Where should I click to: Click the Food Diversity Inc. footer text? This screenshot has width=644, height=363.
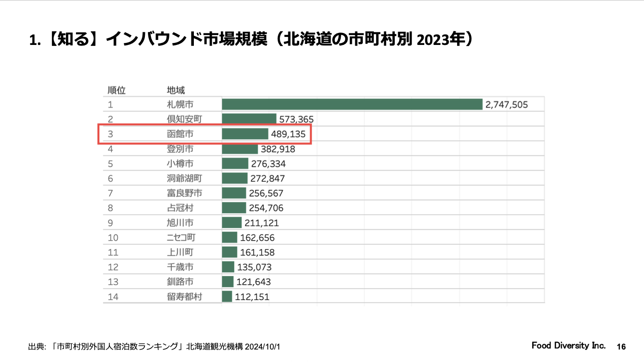pyautogui.click(x=568, y=346)
